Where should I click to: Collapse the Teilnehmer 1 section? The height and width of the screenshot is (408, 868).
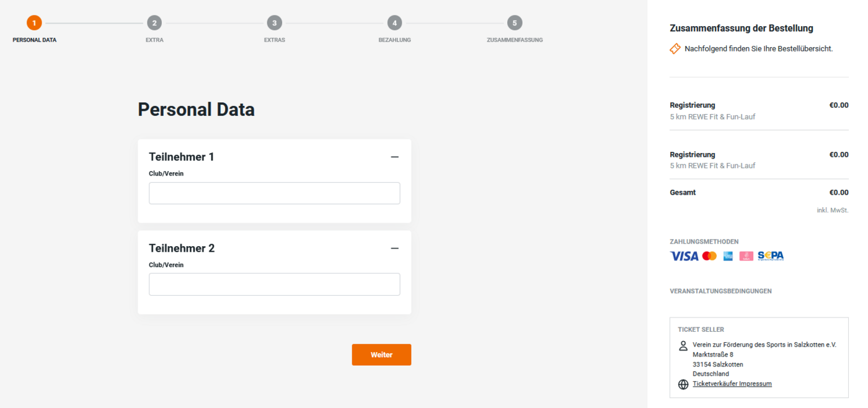click(394, 157)
